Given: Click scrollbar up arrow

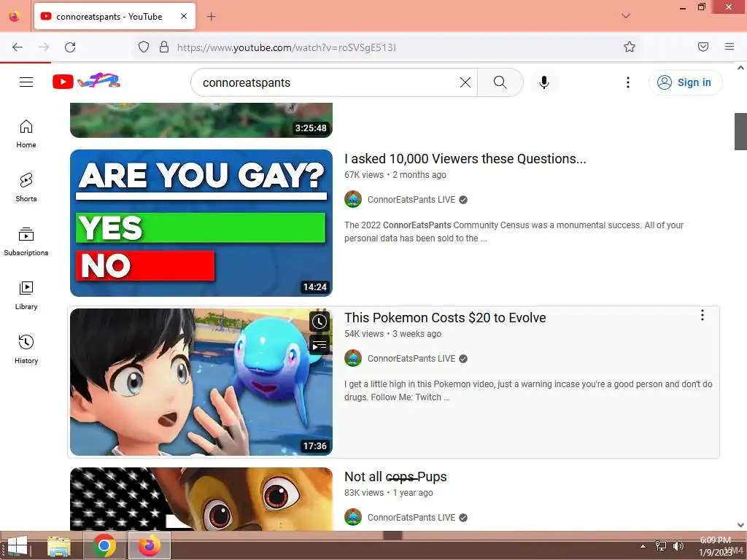Looking at the screenshot, I should pos(741,68).
